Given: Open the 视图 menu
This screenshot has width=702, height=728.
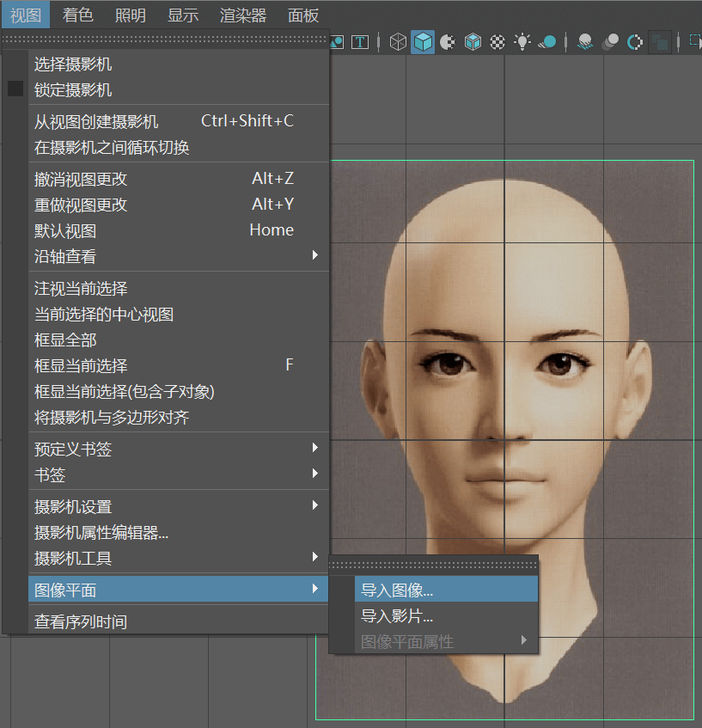Looking at the screenshot, I should tap(26, 15).
